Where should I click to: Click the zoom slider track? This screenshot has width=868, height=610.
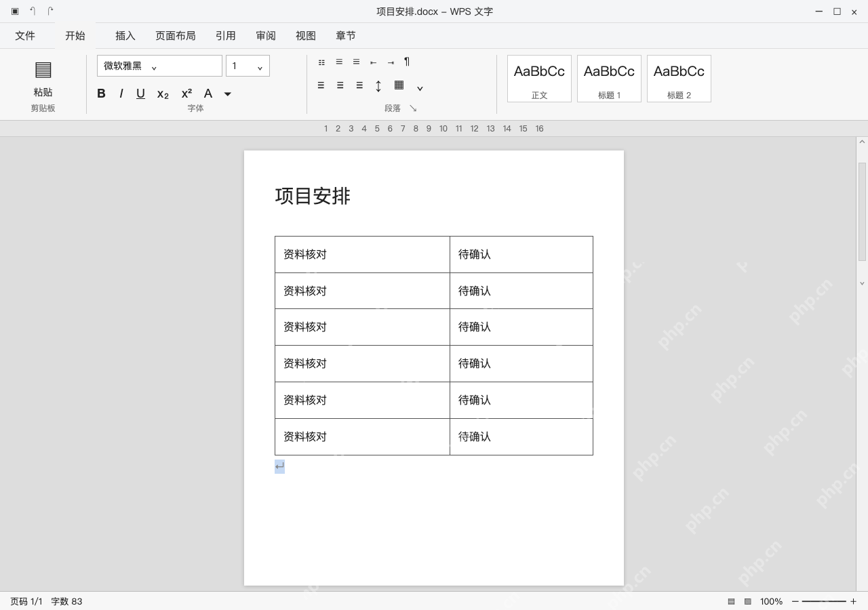click(x=824, y=602)
